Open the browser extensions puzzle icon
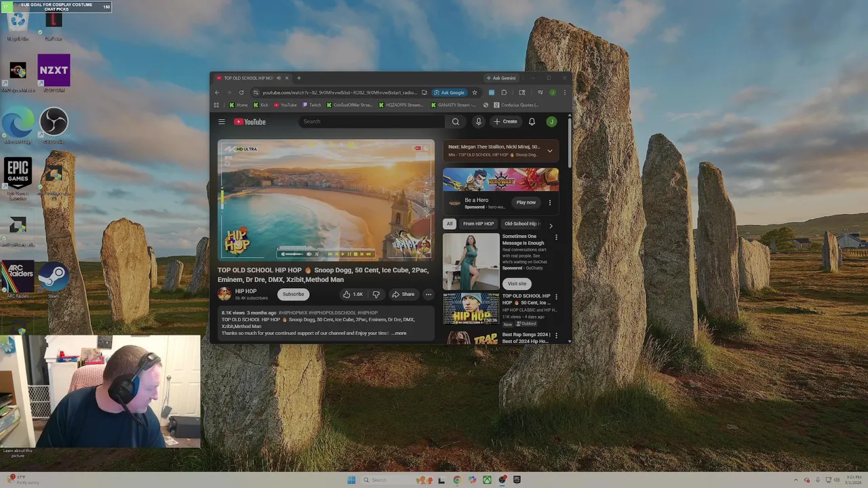 504,93
